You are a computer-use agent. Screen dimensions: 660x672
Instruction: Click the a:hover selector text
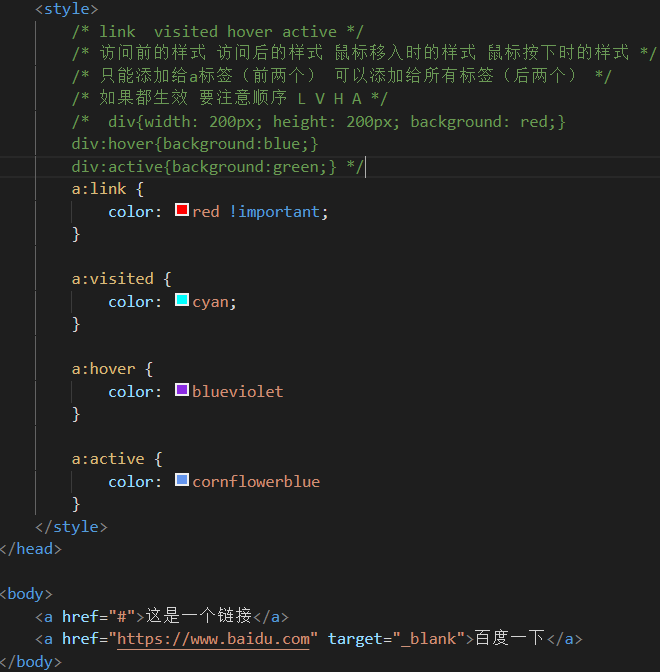(x=104, y=369)
